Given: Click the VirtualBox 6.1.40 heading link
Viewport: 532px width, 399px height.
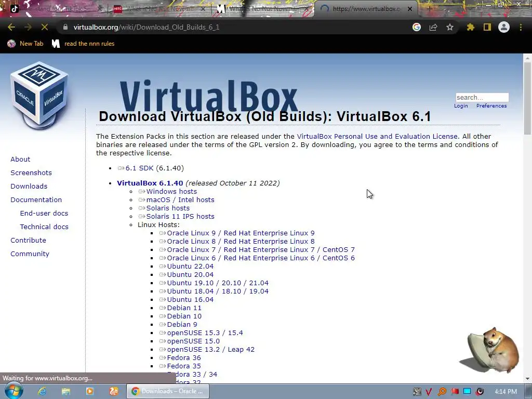Looking at the screenshot, I should pyautogui.click(x=150, y=183).
